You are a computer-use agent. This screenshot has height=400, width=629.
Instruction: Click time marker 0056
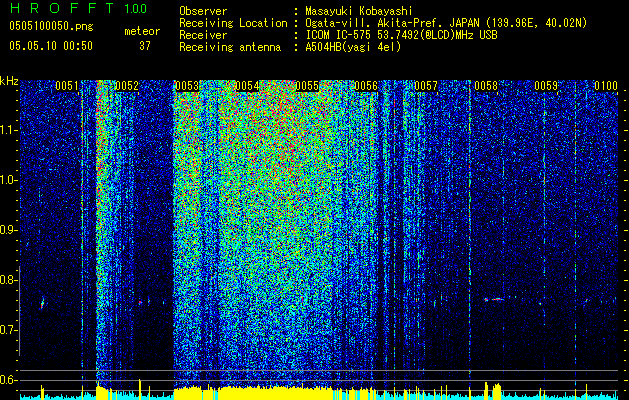[366, 86]
